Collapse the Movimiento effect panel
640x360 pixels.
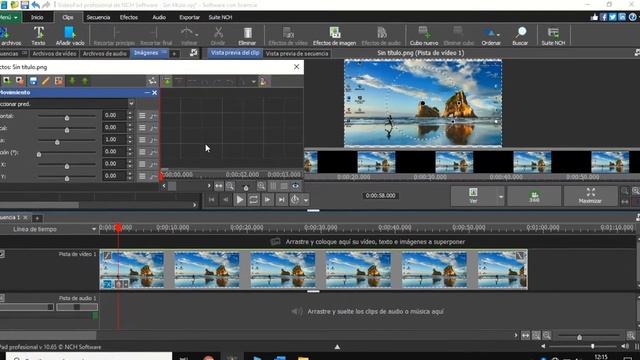pyautogui.click(x=147, y=93)
